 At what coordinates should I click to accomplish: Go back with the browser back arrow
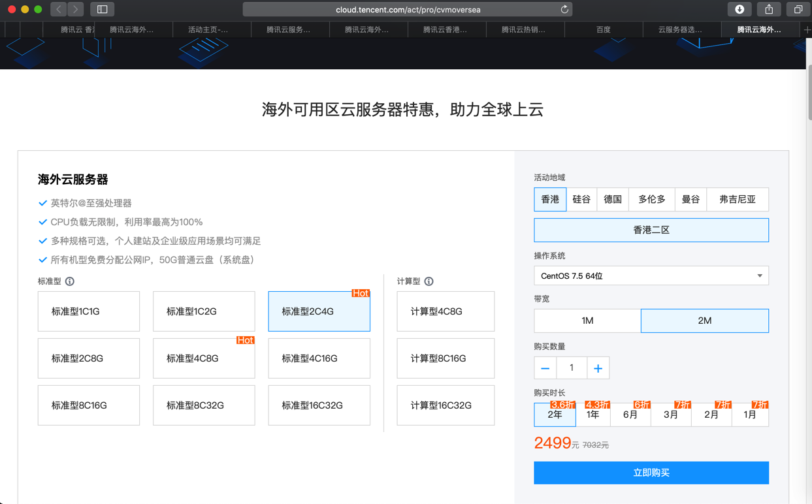pos(59,9)
